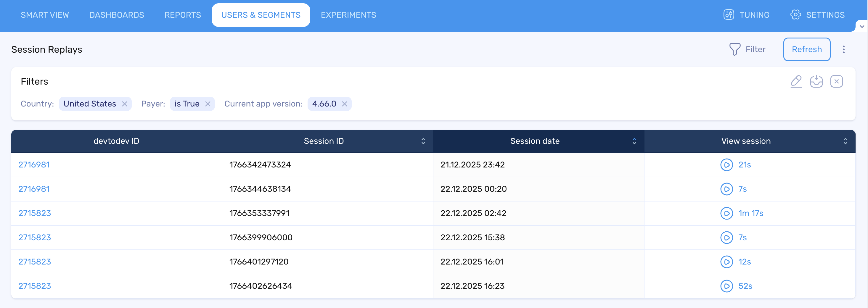Remove the Payer is True filter
Viewport: 868px width, 308px height.
(208, 104)
